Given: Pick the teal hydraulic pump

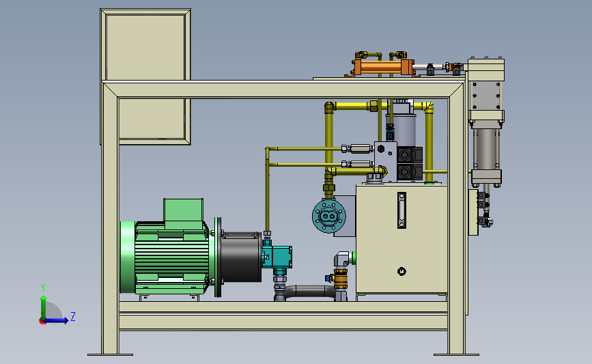Looking at the screenshot, I should click(277, 257).
